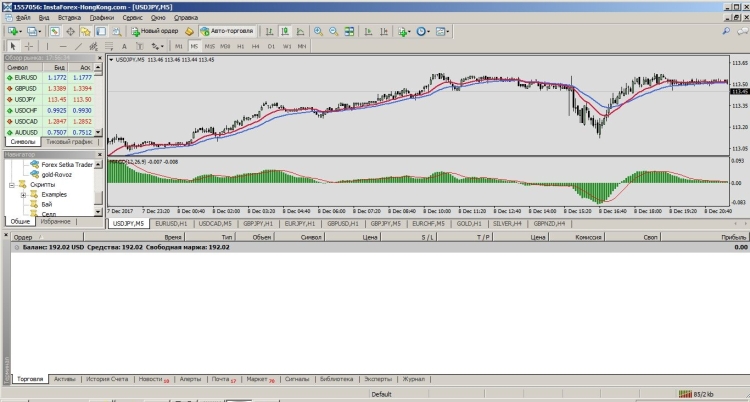This screenshot has height=402, width=750.
Task: Sort Market Watch by Символ header
Action: point(23,67)
